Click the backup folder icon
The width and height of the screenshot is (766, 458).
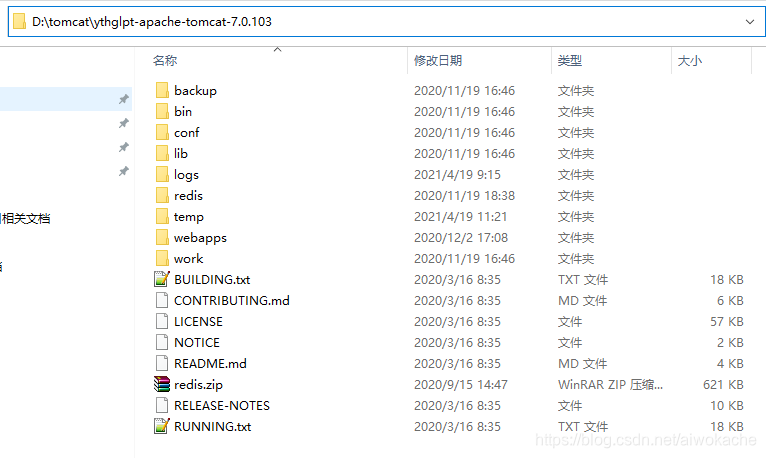pos(162,90)
